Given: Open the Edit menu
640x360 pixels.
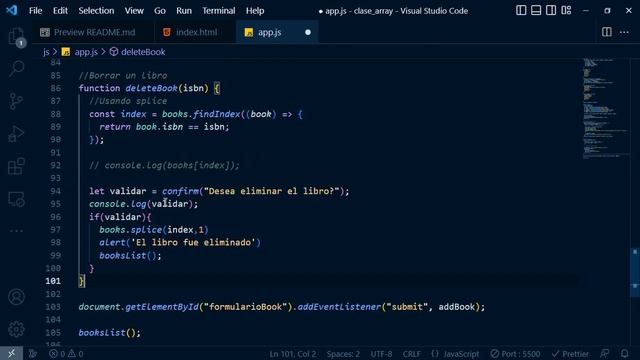Looking at the screenshot, I should tap(60, 11).
